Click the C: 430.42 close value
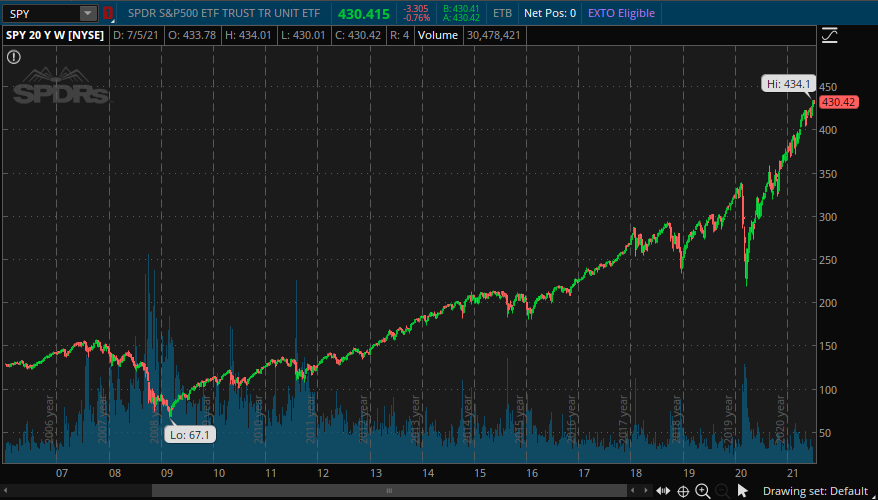This screenshot has width=878, height=500. click(x=358, y=35)
